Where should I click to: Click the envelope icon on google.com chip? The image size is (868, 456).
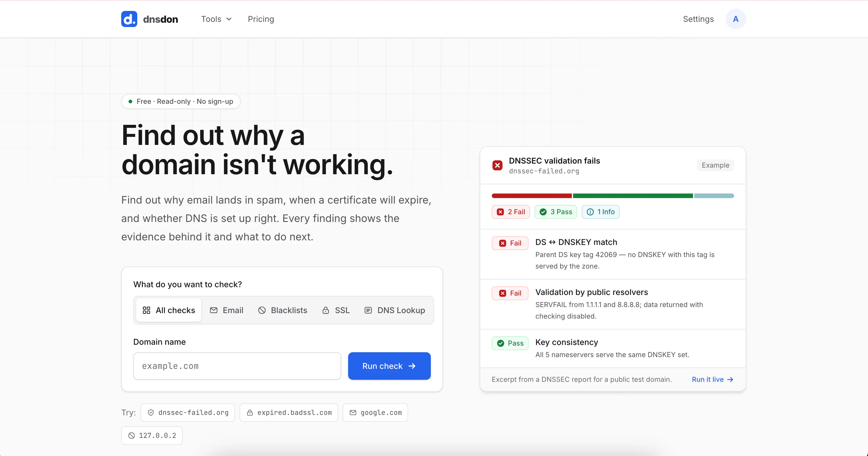click(353, 413)
